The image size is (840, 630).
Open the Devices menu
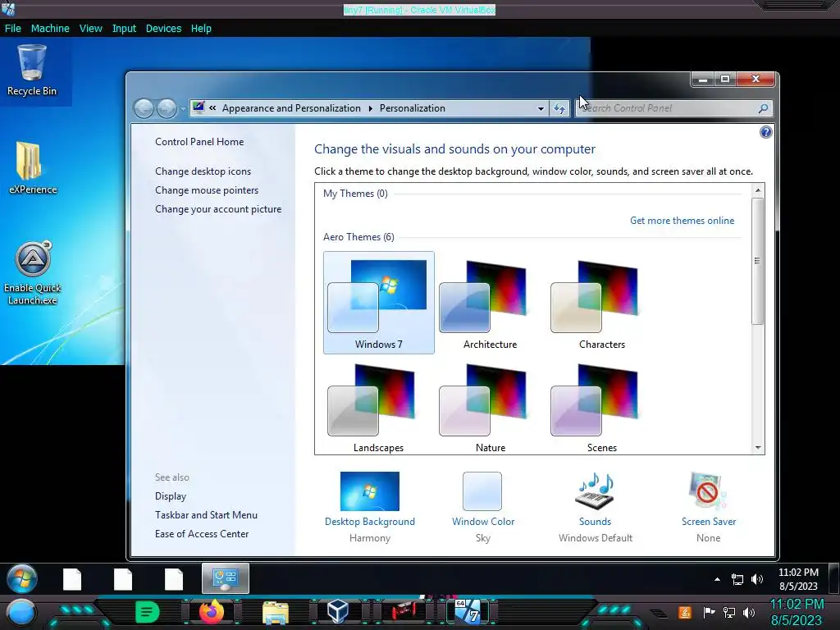coord(163,29)
